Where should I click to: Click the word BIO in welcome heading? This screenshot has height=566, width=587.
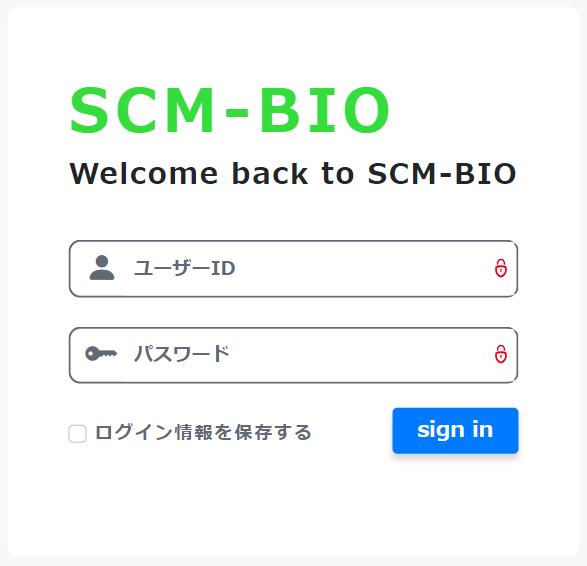486,174
